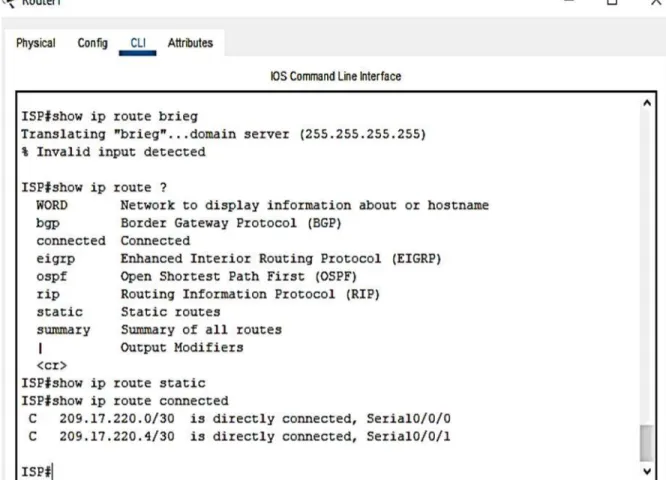Click the CLI vertical scrollbar thumb
The width and height of the screenshot is (666, 480).
tap(646, 442)
